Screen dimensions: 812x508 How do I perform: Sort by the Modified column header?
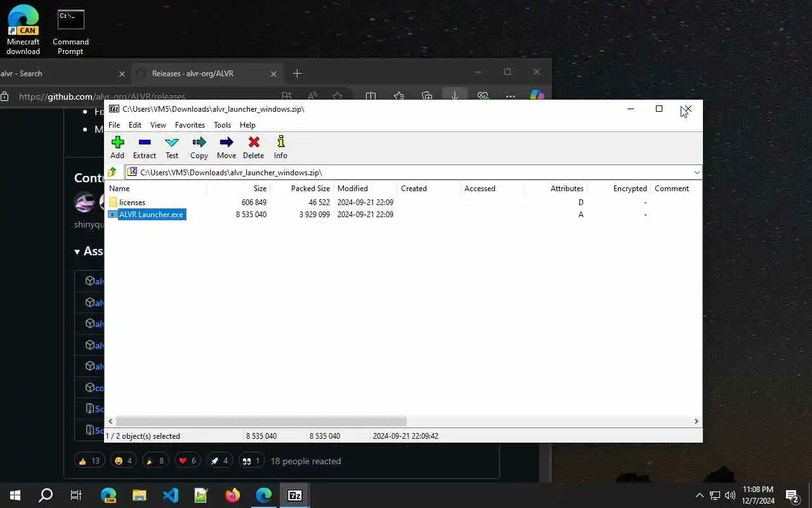(x=365, y=189)
